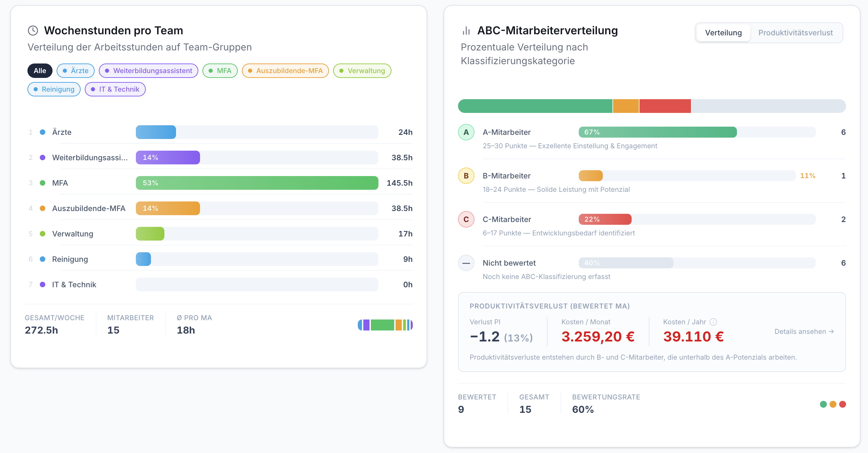Click the yellow B badge icon
Viewport: 868px width, 453px height.
click(466, 176)
